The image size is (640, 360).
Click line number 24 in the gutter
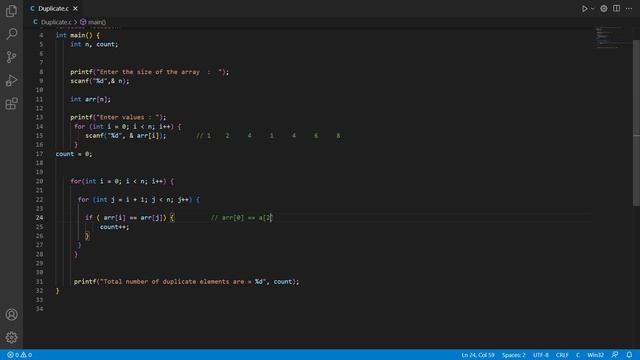(39, 218)
